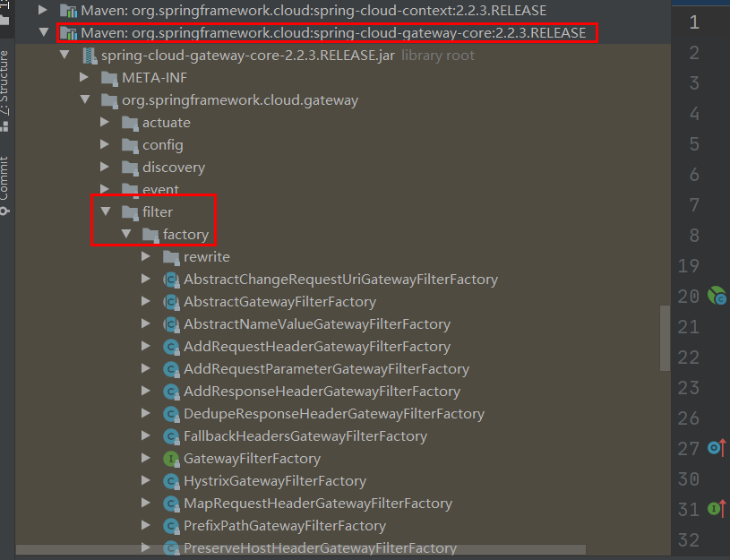Collapse the spring-cloud-gateway-core jar library root
The image size is (730, 560).
pyautogui.click(x=64, y=55)
